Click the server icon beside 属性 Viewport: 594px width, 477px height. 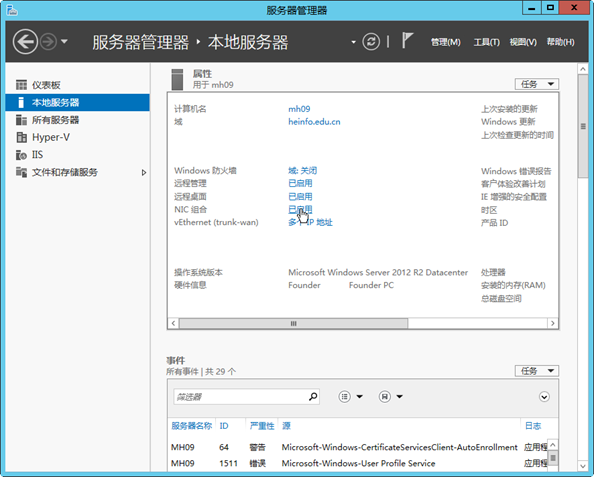[x=177, y=79]
